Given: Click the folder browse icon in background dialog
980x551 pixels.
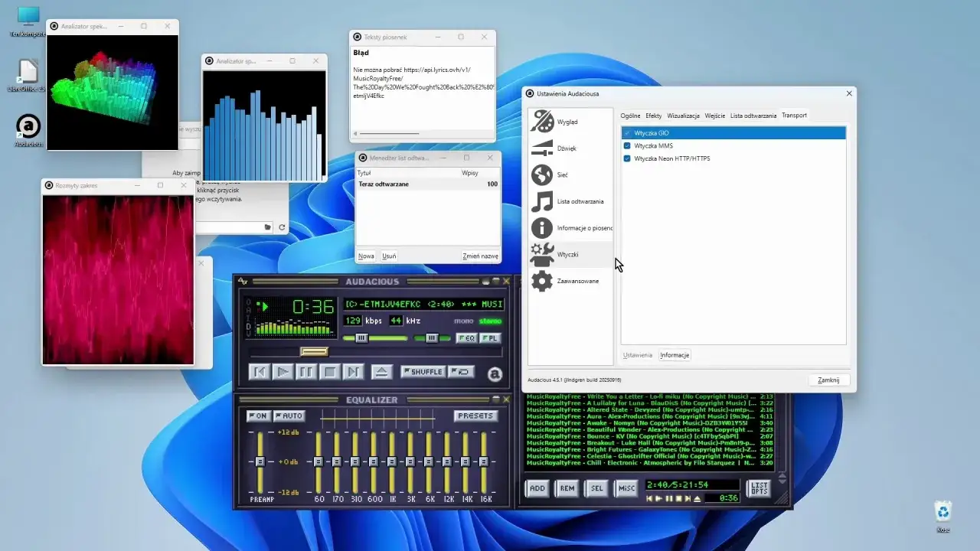Looking at the screenshot, I should tap(268, 227).
